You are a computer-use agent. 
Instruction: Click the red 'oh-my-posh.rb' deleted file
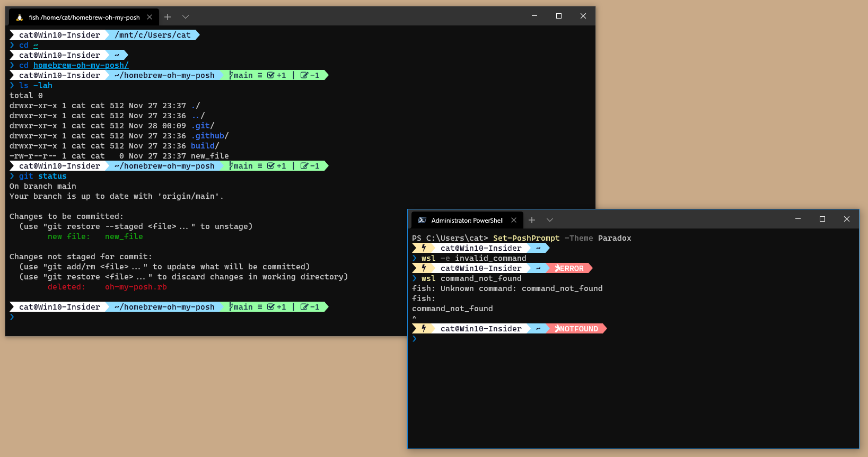(136, 287)
